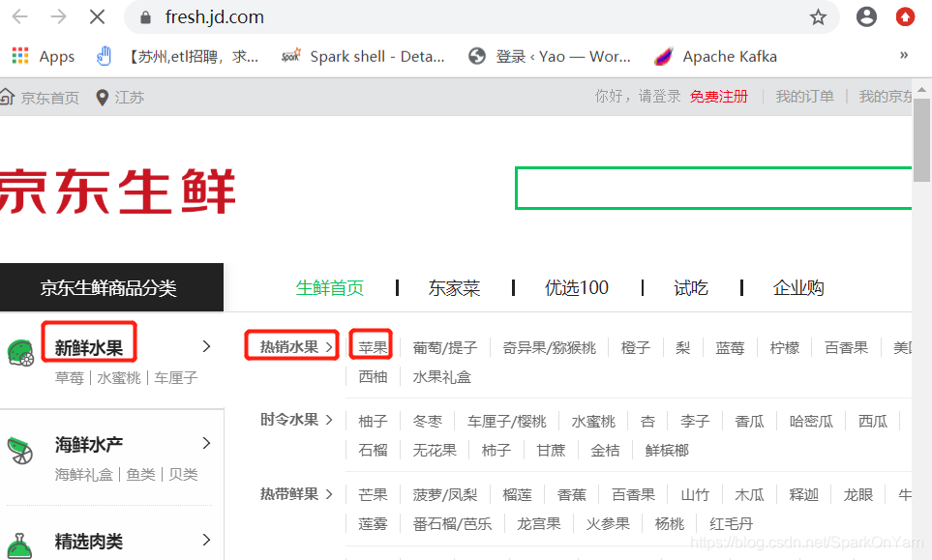Click the browser profile account icon
Screen dimensions: 932x560
865,16
